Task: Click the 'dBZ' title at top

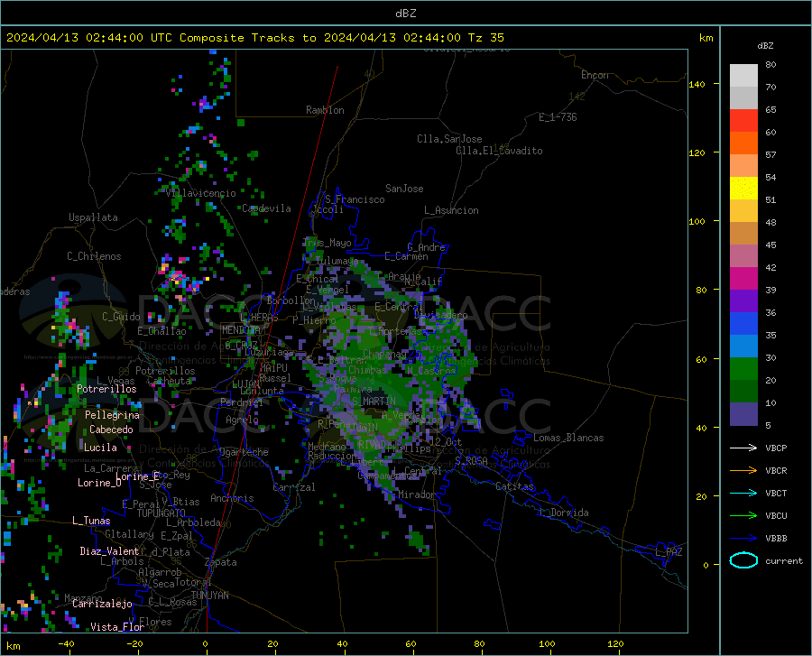Action: click(x=405, y=13)
